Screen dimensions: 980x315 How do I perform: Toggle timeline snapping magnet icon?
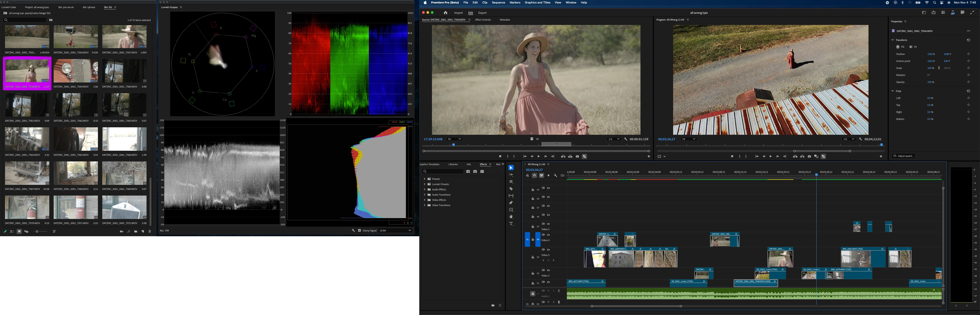(x=534, y=176)
